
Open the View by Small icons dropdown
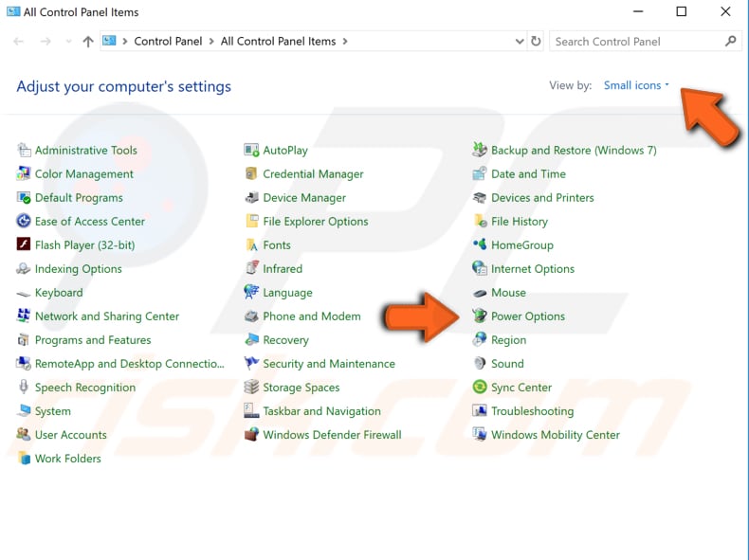click(636, 85)
